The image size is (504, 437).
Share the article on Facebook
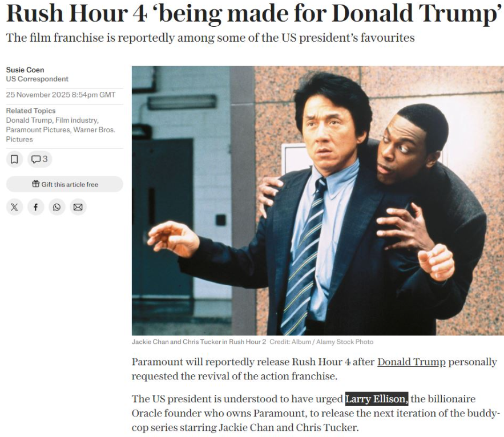click(x=36, y=207)
